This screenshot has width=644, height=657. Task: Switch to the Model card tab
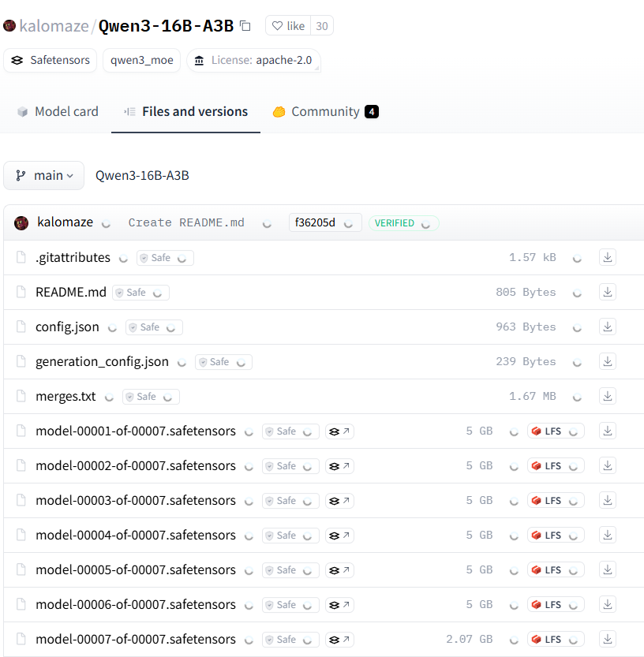[x=58, y=112]
